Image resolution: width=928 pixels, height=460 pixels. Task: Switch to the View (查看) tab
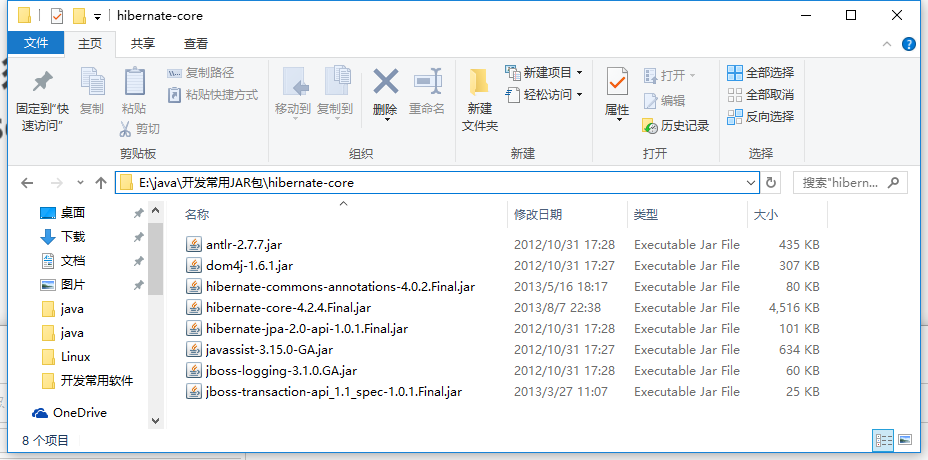(x=196, y=43)
